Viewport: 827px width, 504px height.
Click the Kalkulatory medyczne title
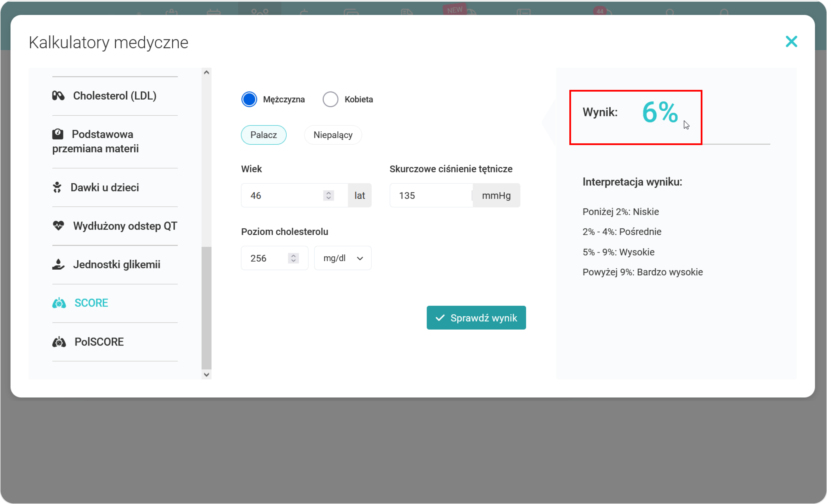[108, 43]
